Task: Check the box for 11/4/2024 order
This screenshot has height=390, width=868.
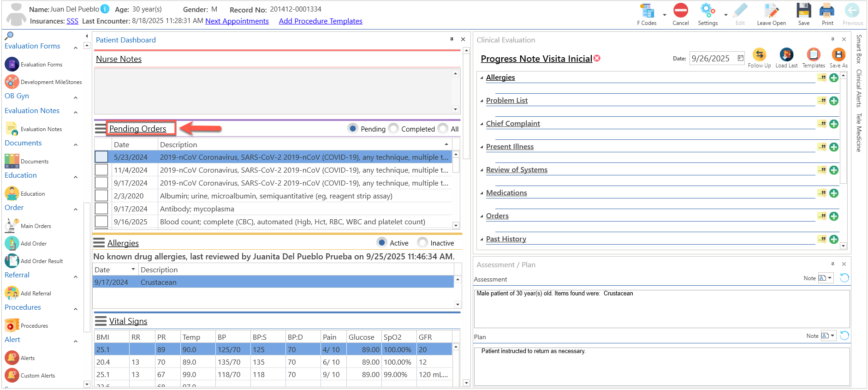Action: [x=101, y=170]
